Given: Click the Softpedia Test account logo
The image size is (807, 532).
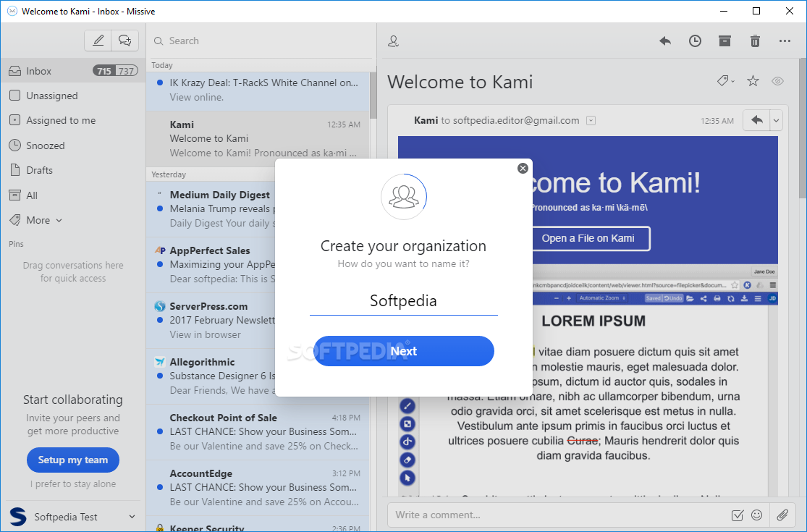Looking at the screenshot, I should pyautogui.click(x=18, y=517).
